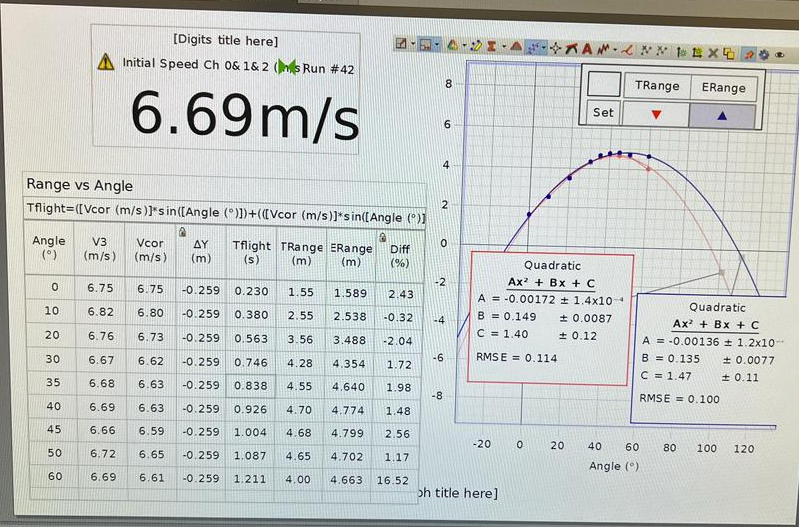Toggle the ERange blue triangle in legend

tap(722, 116)
